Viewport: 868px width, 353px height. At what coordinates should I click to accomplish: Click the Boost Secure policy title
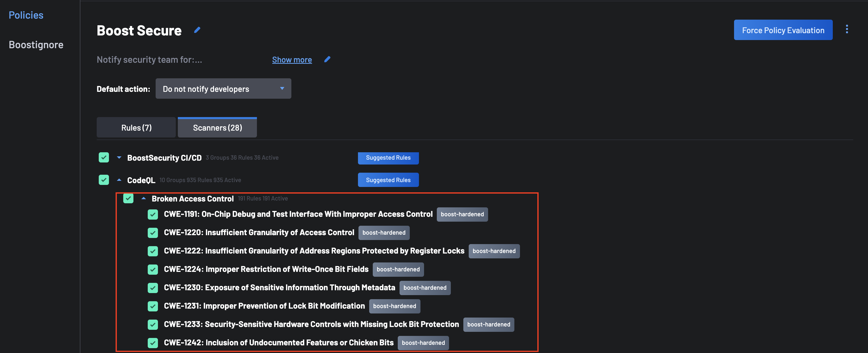click(x=139, y=31)
